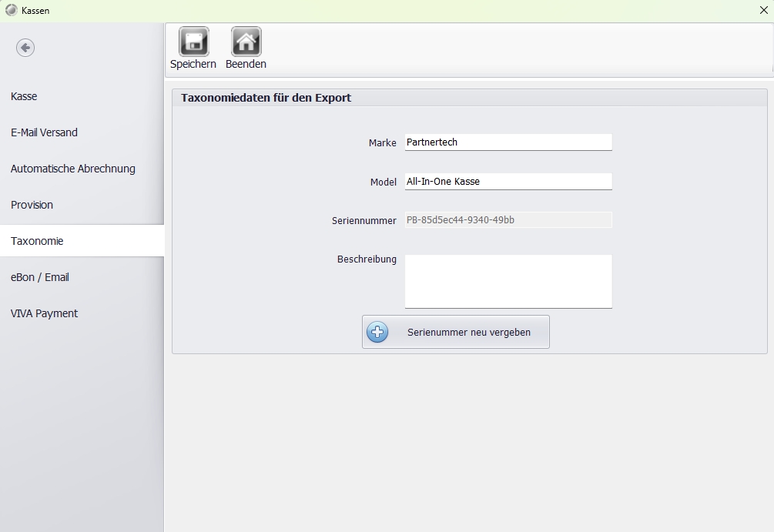Show the VIVA Payment section
Image resolution: width=774 pixels, height=532 pixels.
pyautogui.click(x=44, y=313)
